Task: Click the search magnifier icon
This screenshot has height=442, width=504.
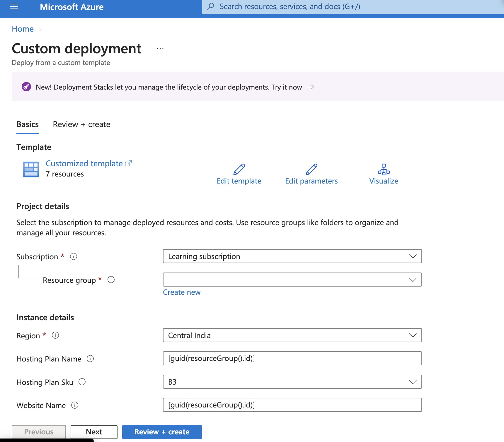Action: [210, 6]
